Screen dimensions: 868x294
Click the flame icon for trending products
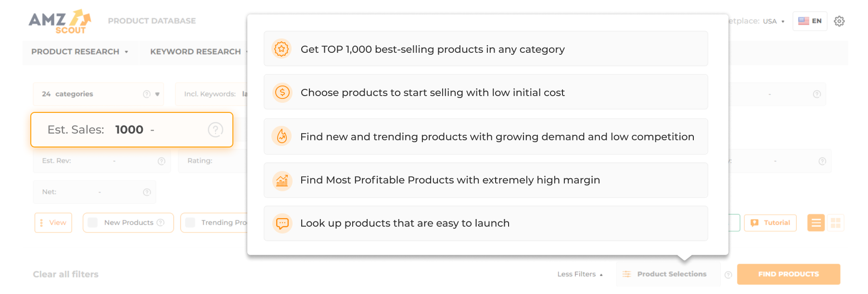tap(282, 136)
